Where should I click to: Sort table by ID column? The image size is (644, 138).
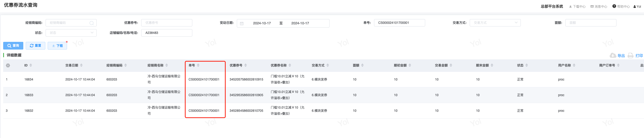point(31,65)
